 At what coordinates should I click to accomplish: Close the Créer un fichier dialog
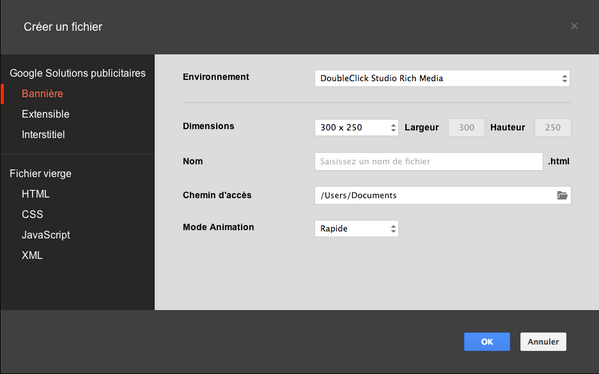click(574, 26)
